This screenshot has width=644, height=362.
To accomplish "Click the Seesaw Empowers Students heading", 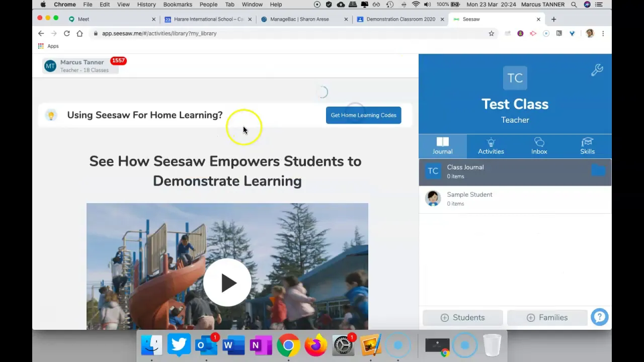I will coord(225,171).
